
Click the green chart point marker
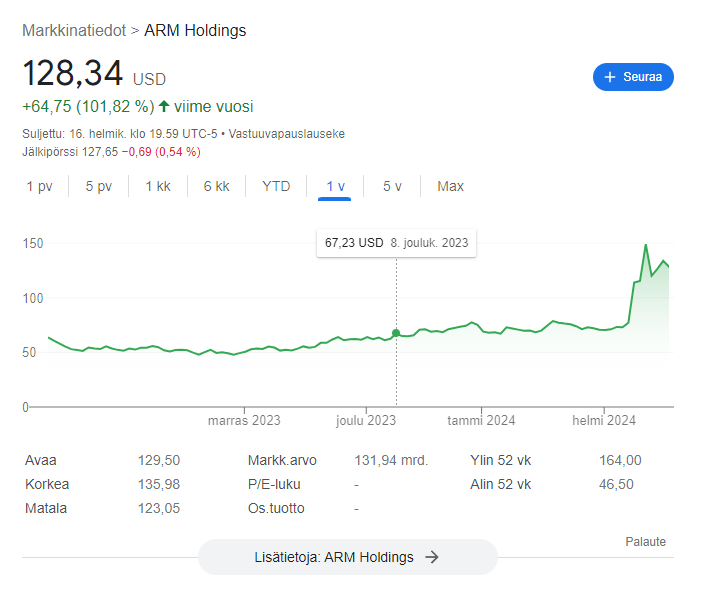(x=396, y=333)
